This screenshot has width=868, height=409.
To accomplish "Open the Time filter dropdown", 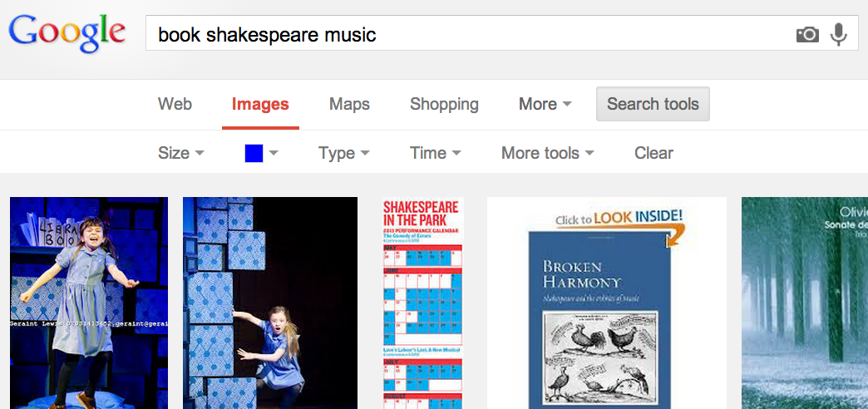I will [435, 153].
